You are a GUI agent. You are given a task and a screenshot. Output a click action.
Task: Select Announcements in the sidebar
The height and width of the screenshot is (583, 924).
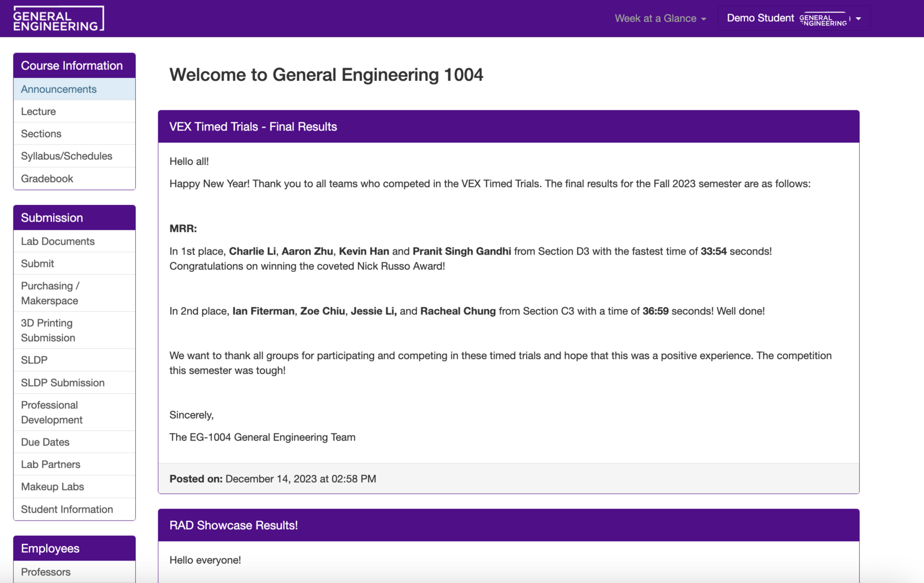tap(58, 89)
